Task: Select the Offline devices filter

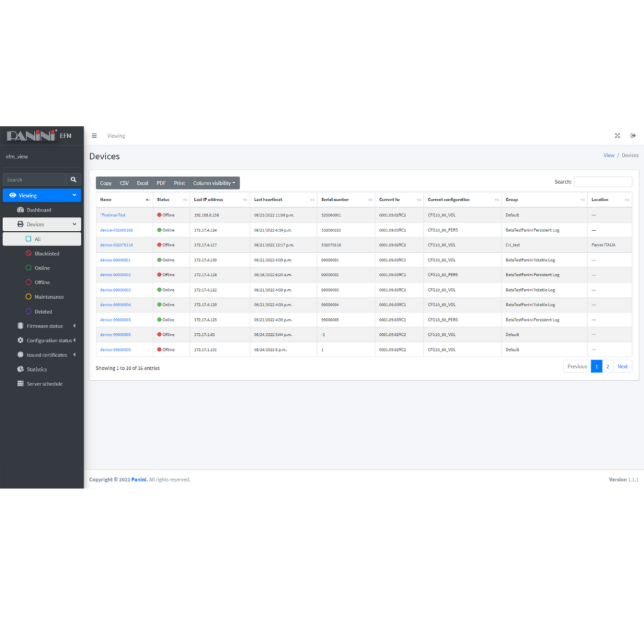Action: [42, 283]
